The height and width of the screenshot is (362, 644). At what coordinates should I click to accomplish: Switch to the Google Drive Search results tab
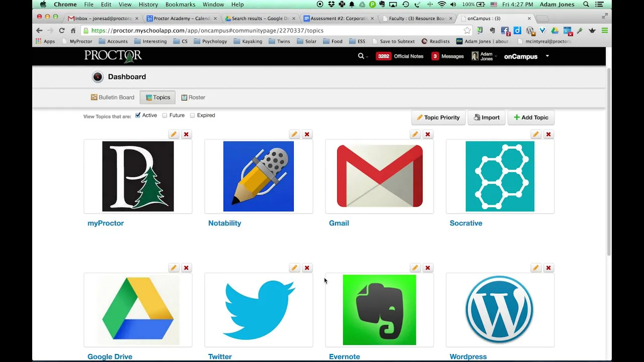click(260, 18)
